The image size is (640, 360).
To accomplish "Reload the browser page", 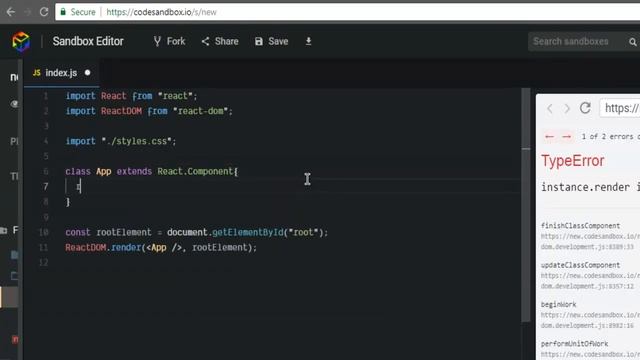I will click(44, 12).
